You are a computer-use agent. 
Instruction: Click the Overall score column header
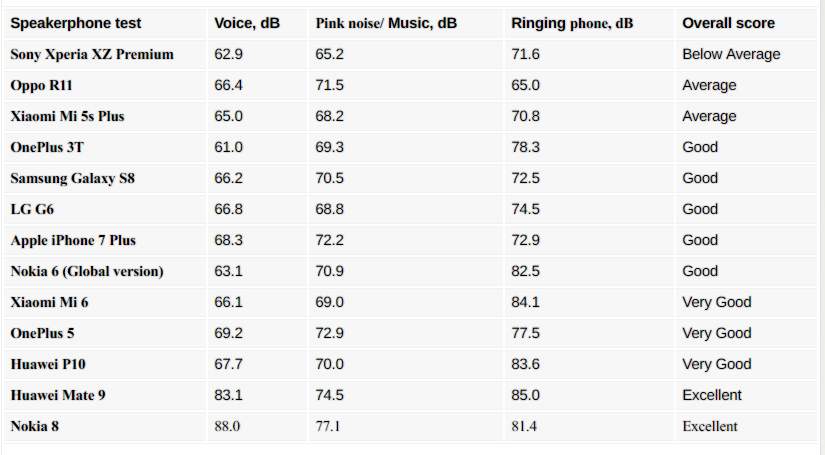click(x=728, y=23)
